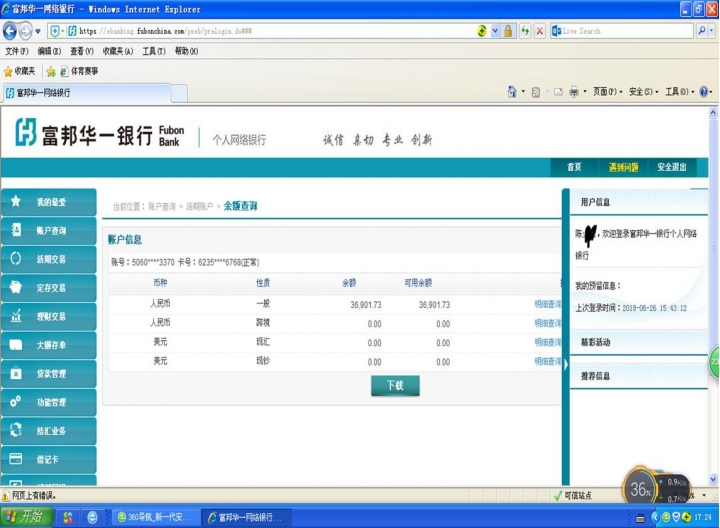Click the page vertical scrollbar down arrow
Viewport: 720px width, 528px height.
click(x=713, y=480)
